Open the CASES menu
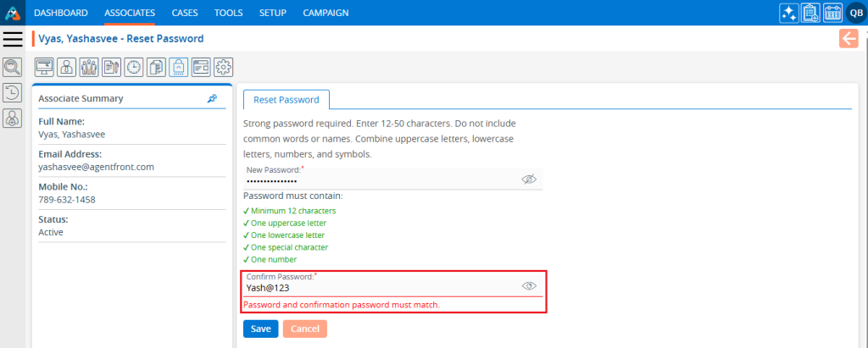 185,13
